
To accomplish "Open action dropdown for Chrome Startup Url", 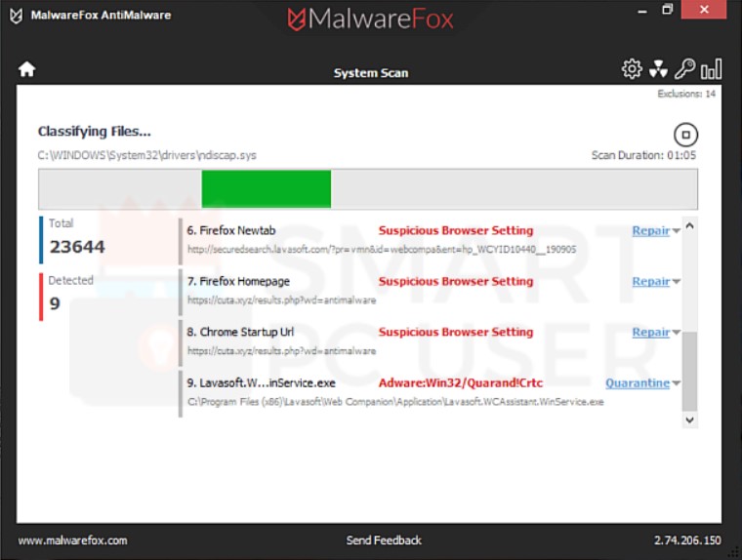I will coord(677,334).
